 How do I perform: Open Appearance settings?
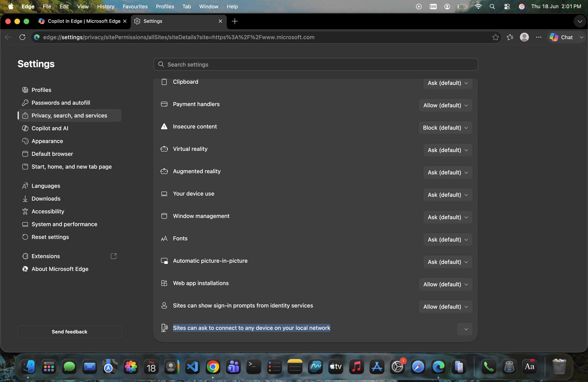pyautogui.click(x=69, y=141)
